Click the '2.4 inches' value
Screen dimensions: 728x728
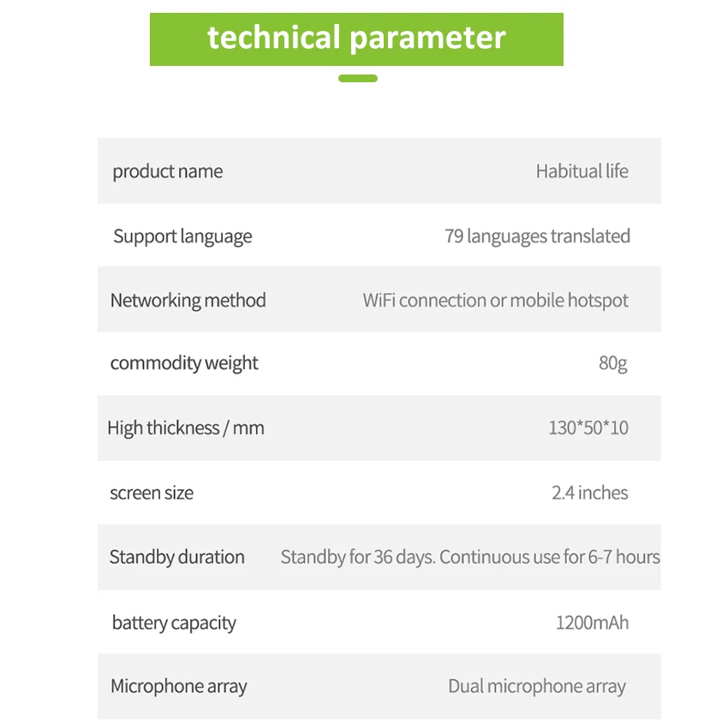589,492
